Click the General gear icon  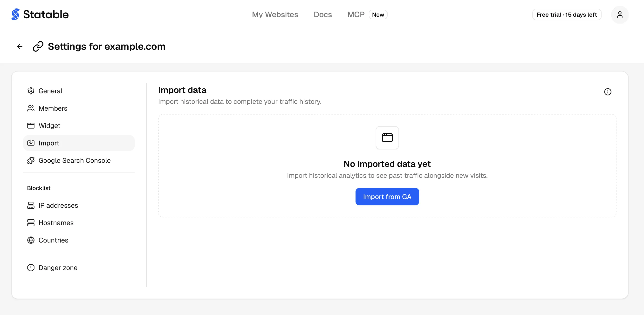(31, 91)
